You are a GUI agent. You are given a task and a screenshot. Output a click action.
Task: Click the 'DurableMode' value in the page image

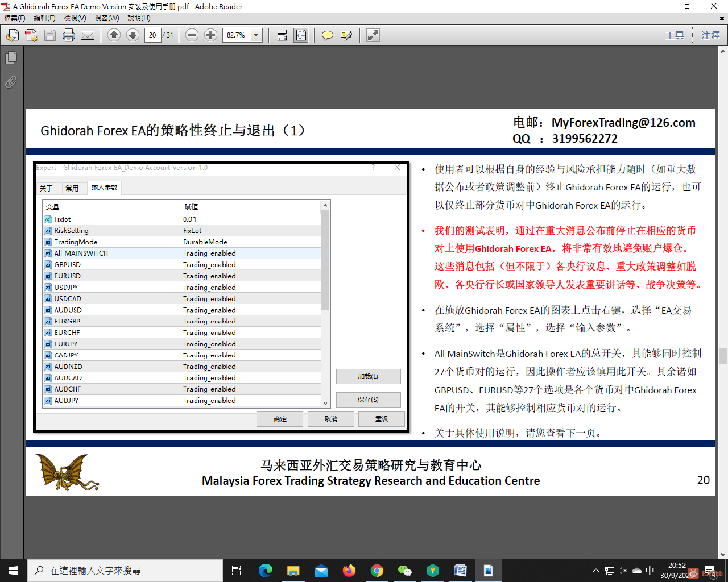click(205, 242)
